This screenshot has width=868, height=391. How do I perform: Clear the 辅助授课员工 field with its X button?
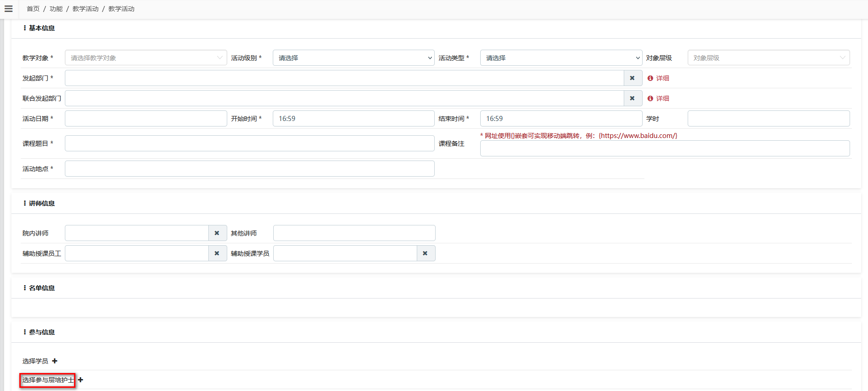tap(217, 253)
